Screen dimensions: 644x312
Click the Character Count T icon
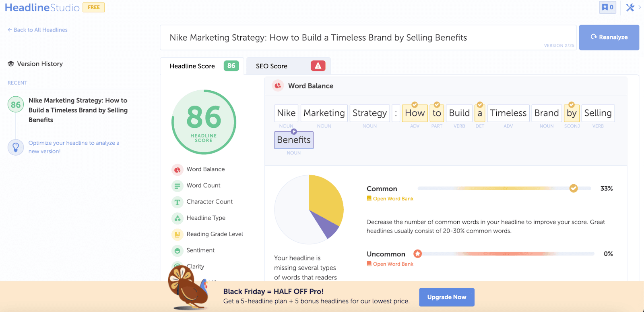[x=177, y=202]
